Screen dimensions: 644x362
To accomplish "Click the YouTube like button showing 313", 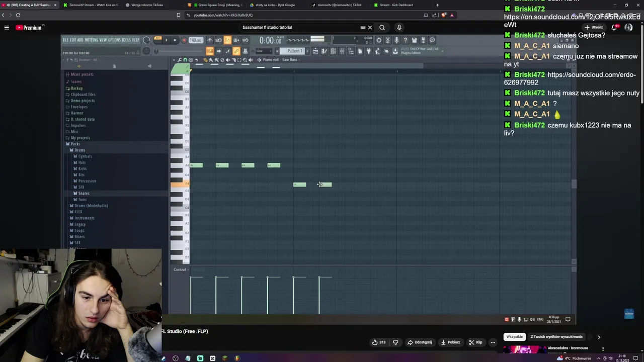I will (x=379, y=342).
